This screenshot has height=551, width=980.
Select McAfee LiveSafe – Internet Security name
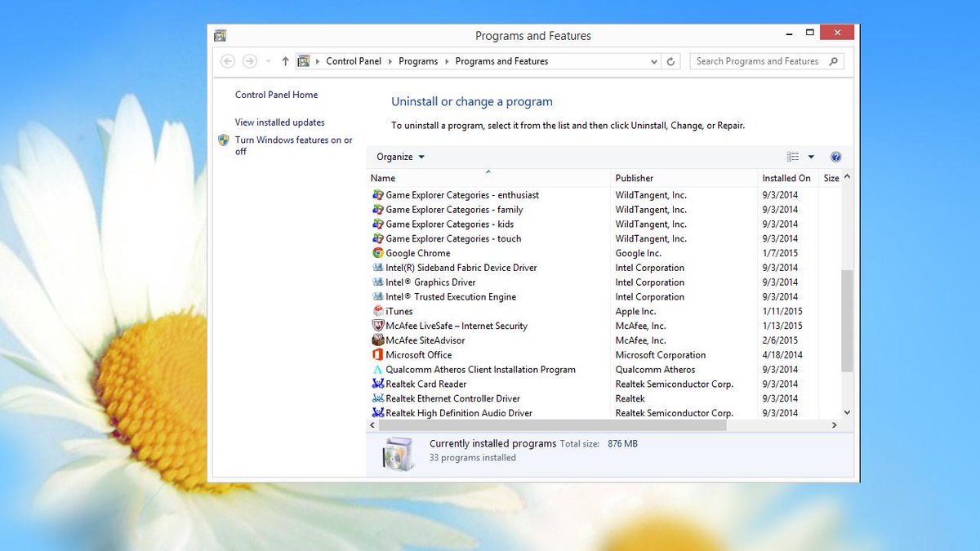coord(457,326)
